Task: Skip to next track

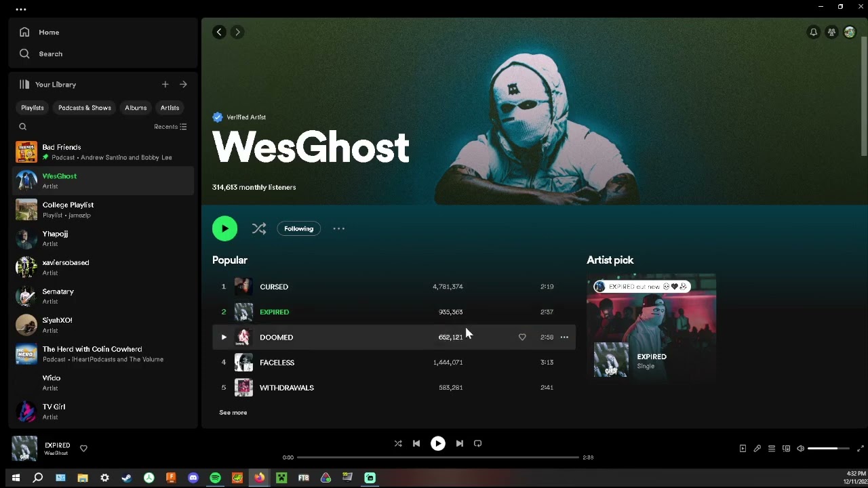Action: point(459,443)
